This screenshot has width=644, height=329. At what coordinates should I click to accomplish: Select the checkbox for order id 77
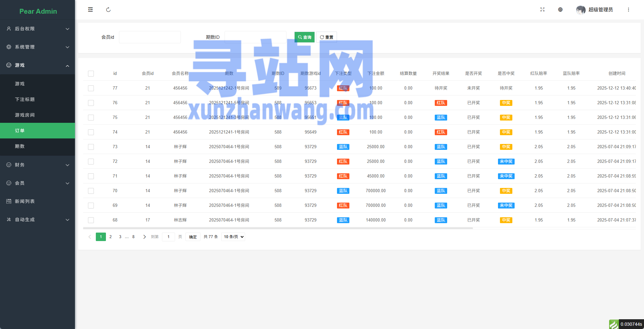tap(91, 88)
